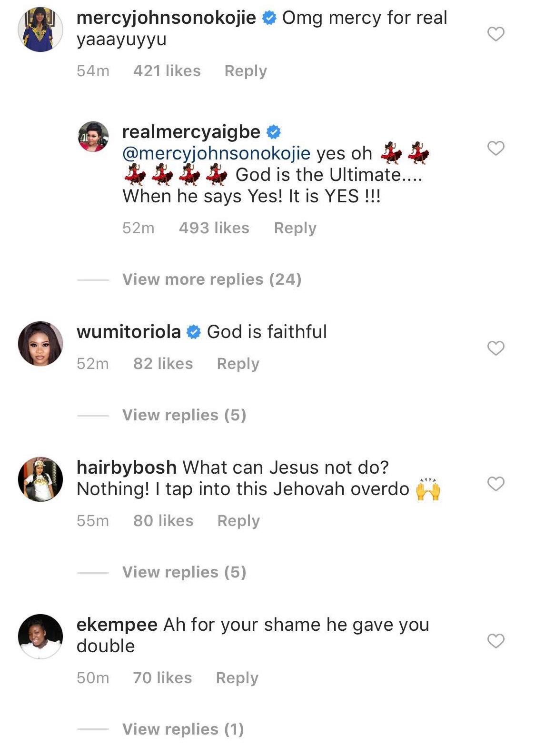The height and width of the screenshot is (756, 535).
Task: View 421 likes on mercyjohnsonokojie's comment
Action: click(x=167, y=71)
